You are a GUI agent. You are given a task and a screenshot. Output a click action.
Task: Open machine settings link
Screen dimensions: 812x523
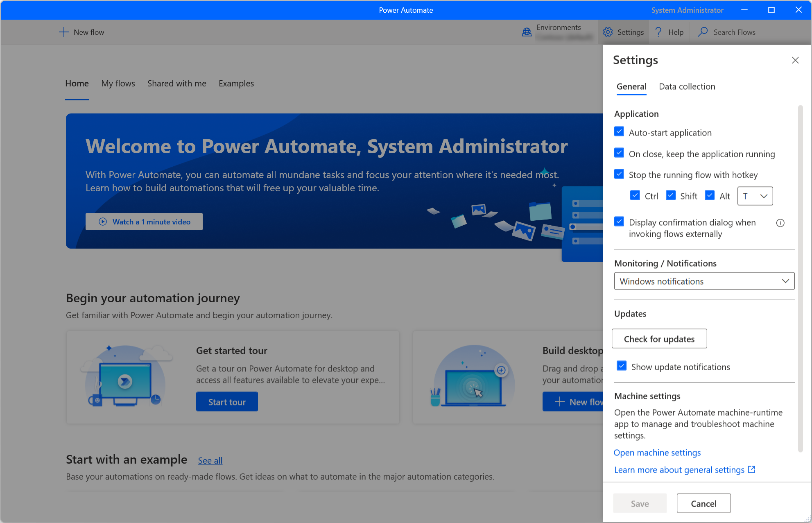(x=657, y=452)
